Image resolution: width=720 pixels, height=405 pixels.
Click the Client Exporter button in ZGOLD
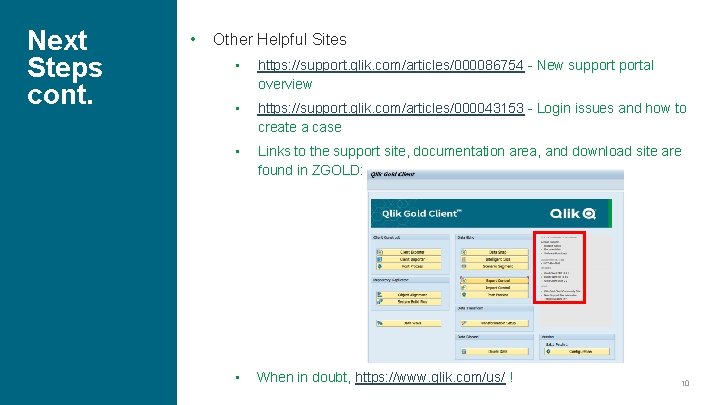tap(409, 252)
